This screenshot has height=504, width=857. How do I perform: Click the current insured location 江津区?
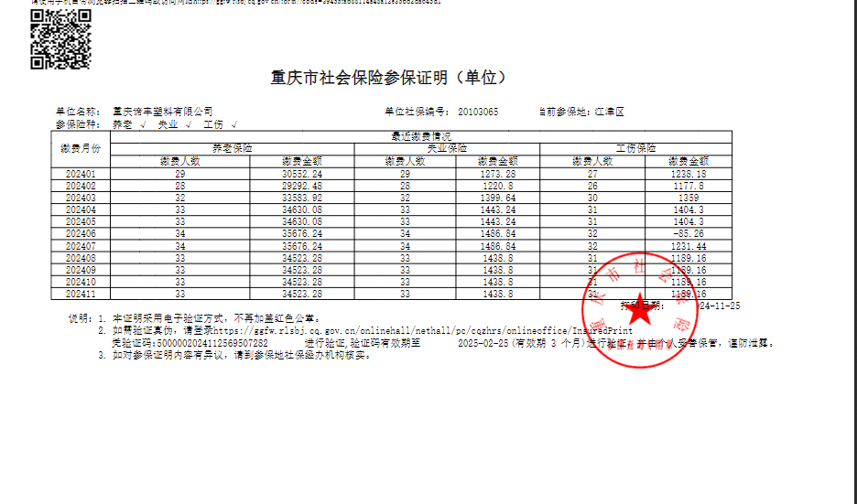pos(610,112)
